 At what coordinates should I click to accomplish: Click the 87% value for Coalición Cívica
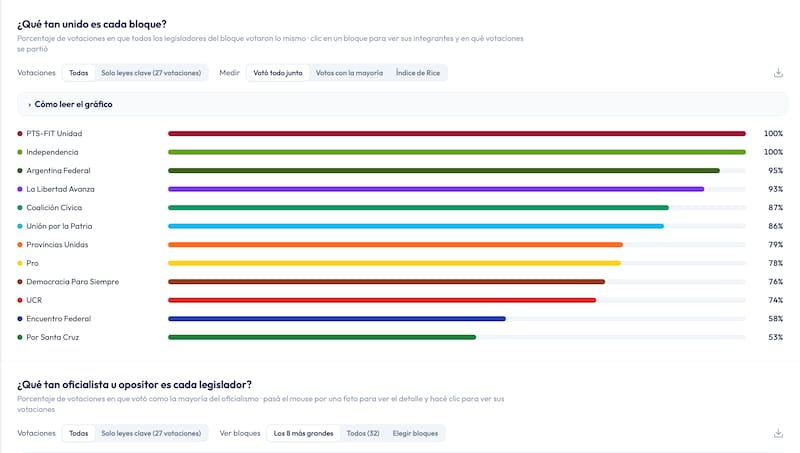(x=776, y=208)
